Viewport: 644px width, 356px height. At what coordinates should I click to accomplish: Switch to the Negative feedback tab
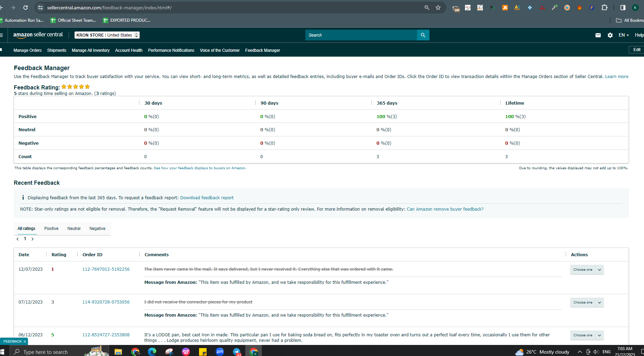point(97,229)
